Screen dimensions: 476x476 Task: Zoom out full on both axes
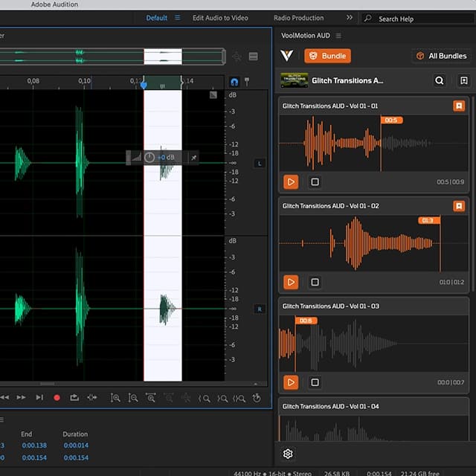point(186,398)
